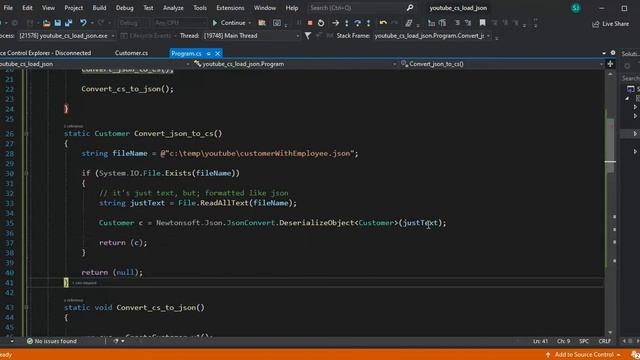Click the Show Next Statement arrow
Viewport: 640px width, 360px height.
[x=336, y=23]
